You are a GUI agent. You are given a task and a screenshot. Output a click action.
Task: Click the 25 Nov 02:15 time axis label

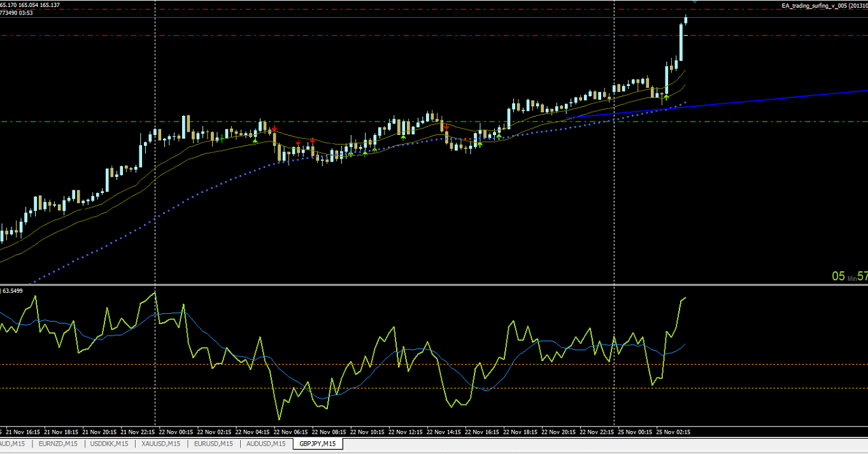[672, 432]
